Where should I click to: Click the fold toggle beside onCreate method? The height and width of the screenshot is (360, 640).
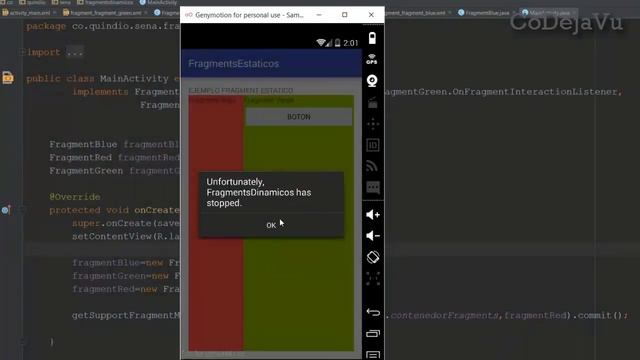(22, 210)
